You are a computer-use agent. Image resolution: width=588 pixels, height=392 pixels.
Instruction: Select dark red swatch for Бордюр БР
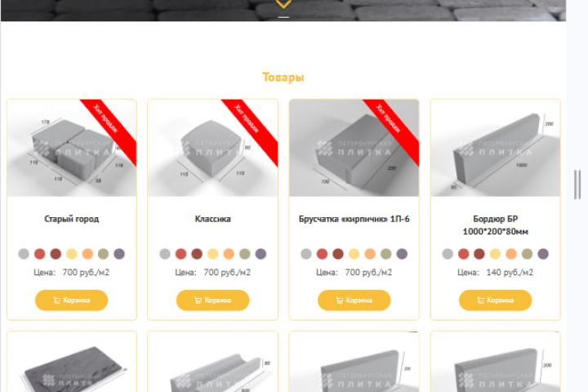pos(479,254)
